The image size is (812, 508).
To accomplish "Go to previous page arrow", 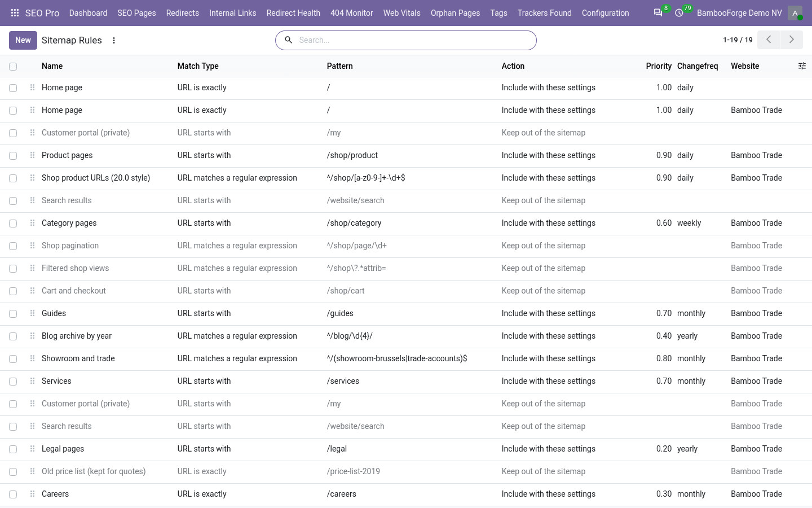I will coord(769,40).
